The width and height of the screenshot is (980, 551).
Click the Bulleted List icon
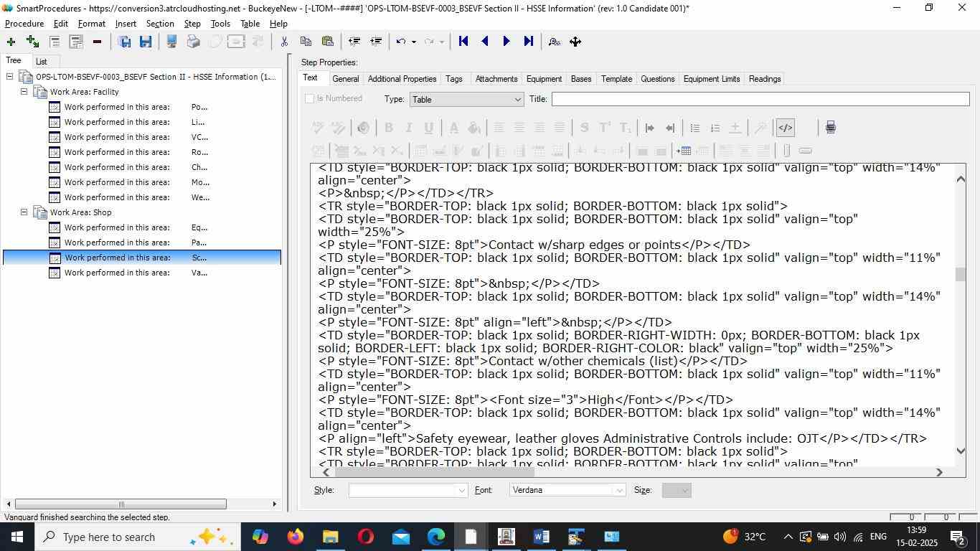(x=694, y=128)
